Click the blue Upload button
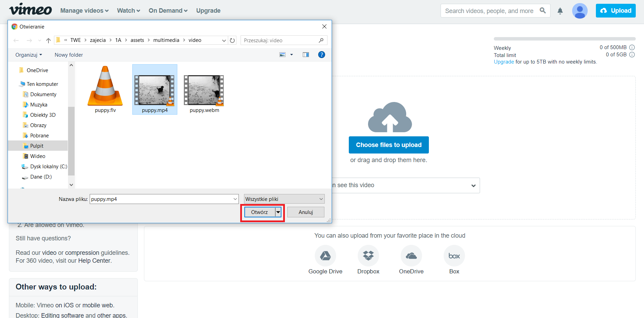This screenshot has height=318, width=644. [615, 11]
